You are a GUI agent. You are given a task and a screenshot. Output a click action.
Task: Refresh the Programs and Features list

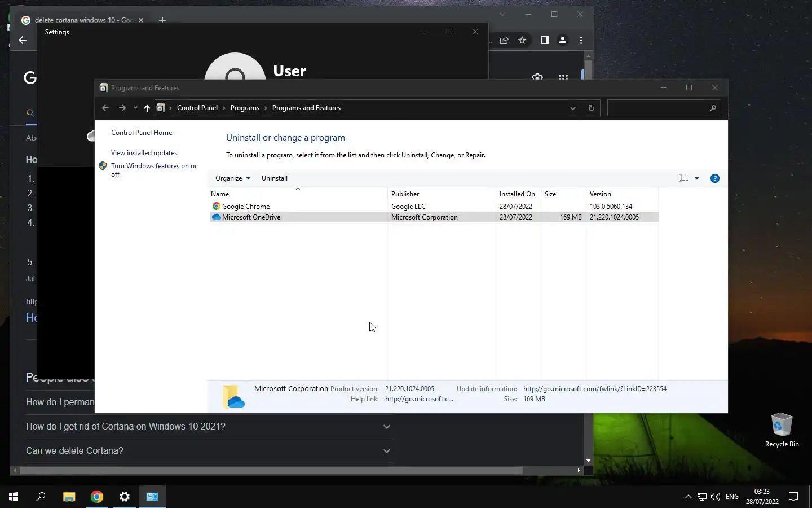(592, 108)
